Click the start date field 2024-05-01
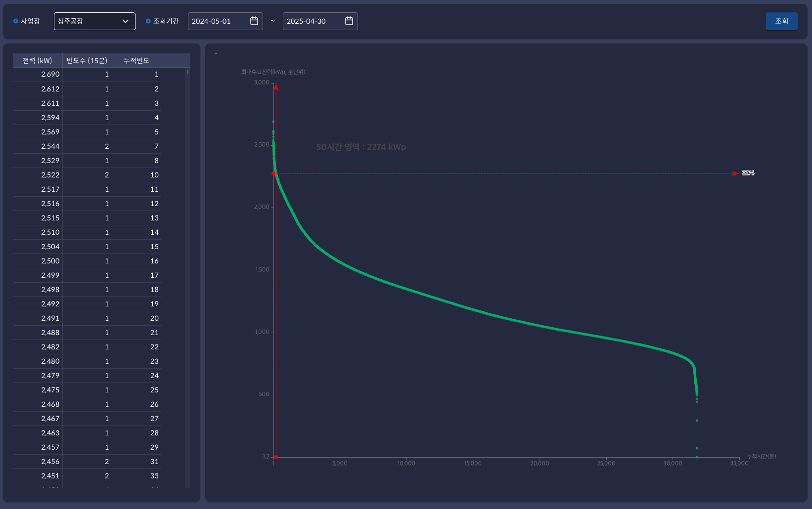The height and width of the screenshot is (509, 812). tap(218, 21)
